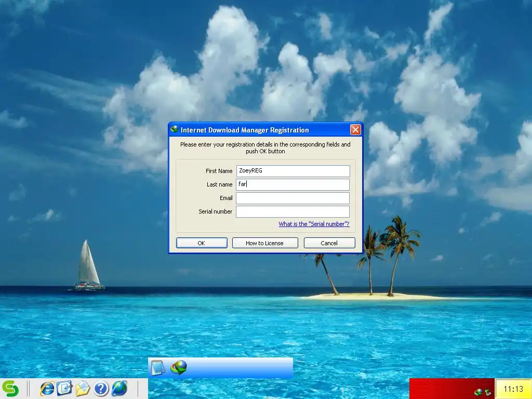
Task: Click the IDM icon in the dialog title bar
Action: 175,129
